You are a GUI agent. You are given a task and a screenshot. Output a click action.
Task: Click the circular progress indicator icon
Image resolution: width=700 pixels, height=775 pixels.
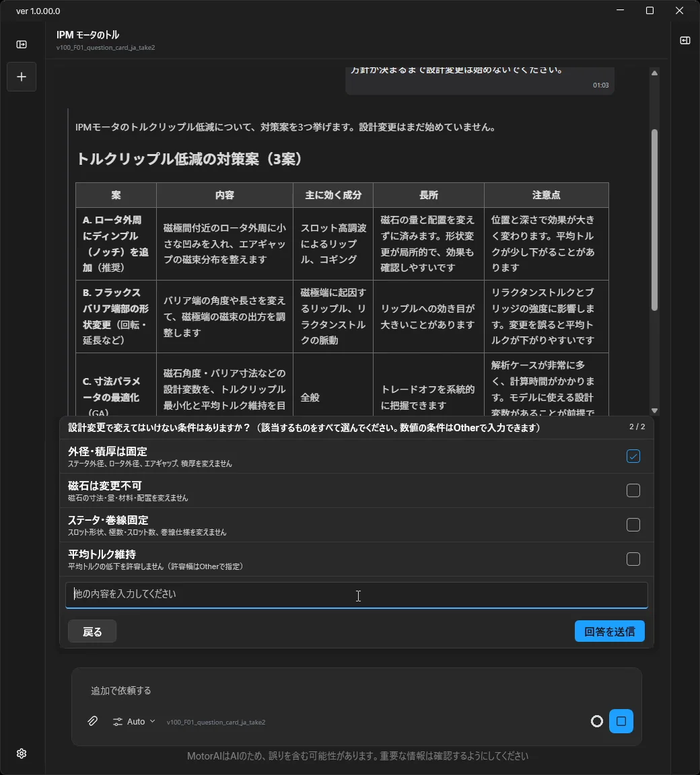pyautogui.click(x=596, y=721)
